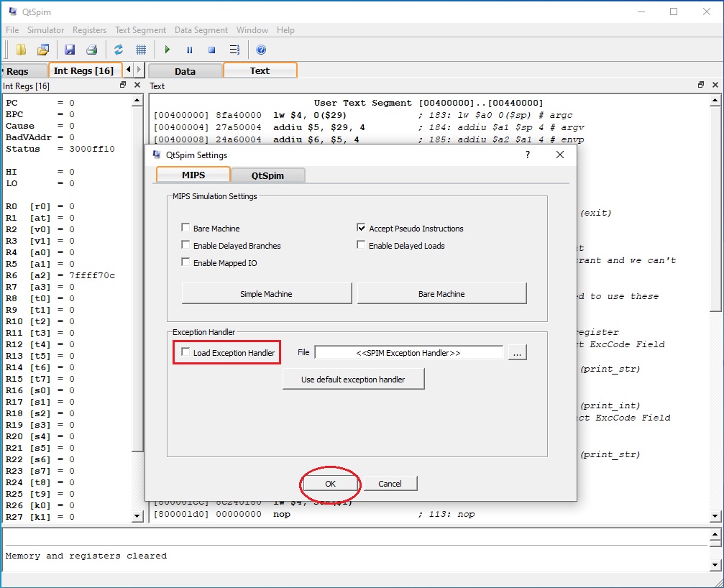Select the MIPS settings tab
The height and width of the screenshot is (588, 724).
point(193,175)
